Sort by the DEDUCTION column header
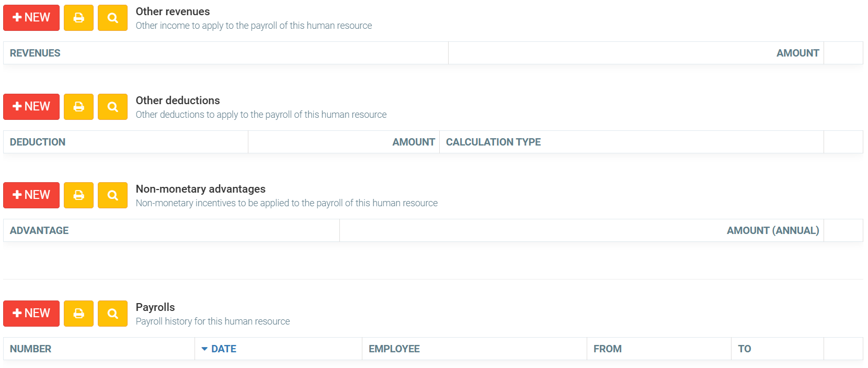Screen dimensions: 868x368 point(38,142)
